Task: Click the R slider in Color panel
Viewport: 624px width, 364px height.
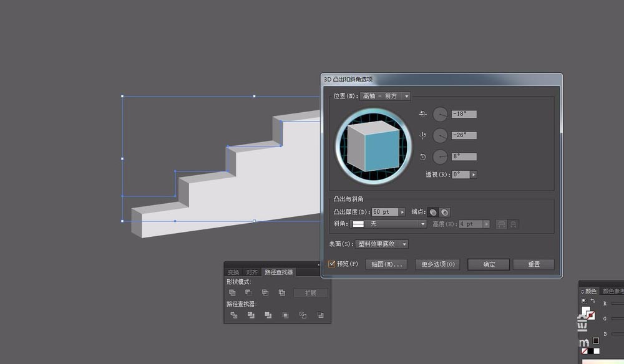Action: pos(618,304)
